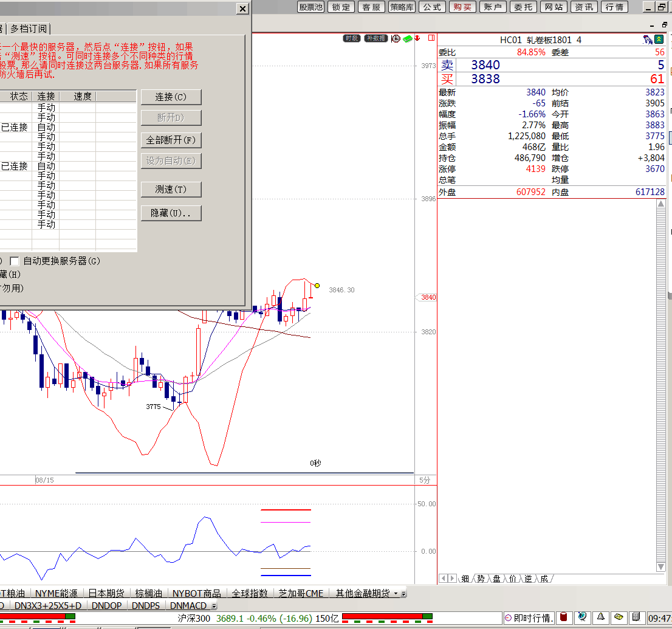Click the green double-arrow icon in the HC01 quote header
Image resolution: width=672 pixels, height=629 pixels.
[659, 40]
